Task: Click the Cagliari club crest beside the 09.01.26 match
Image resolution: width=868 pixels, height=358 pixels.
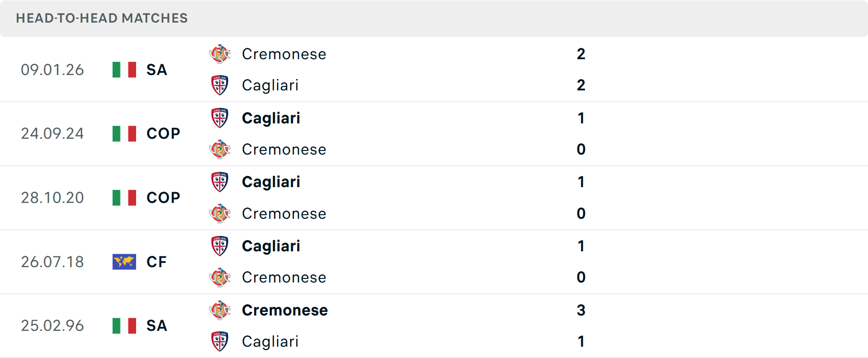Action: click(220, 85)
